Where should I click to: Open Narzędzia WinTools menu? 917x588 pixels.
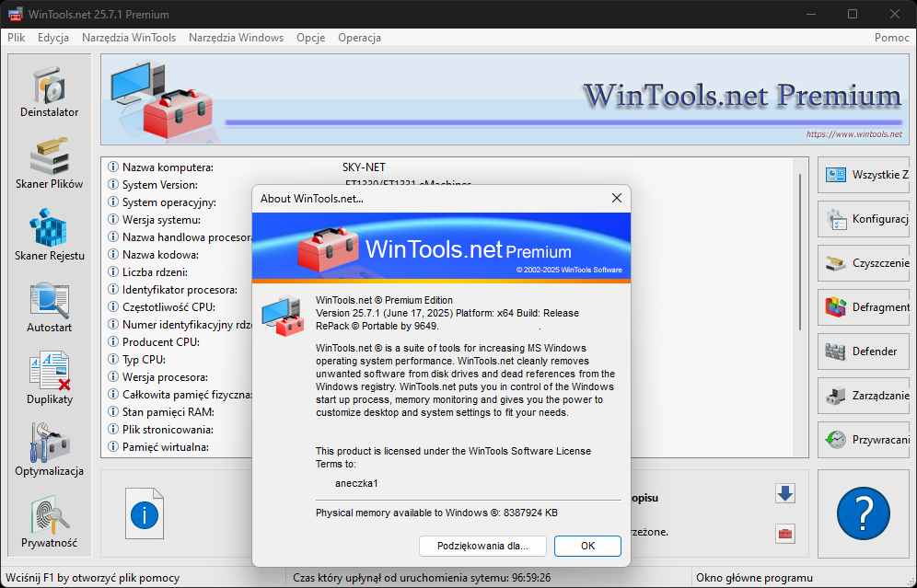[129, 38]
